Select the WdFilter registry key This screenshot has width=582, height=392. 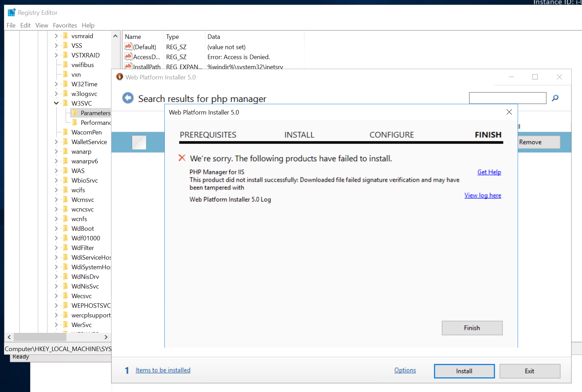(83, 248)
